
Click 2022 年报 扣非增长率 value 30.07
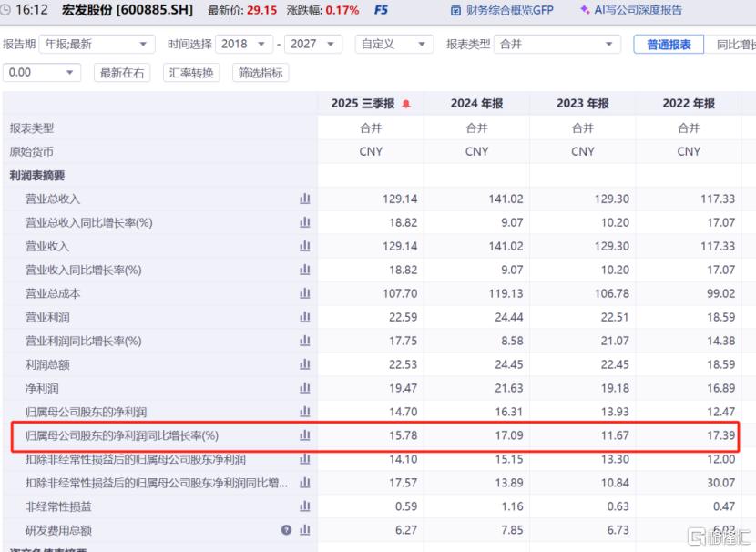coord(720,483)
